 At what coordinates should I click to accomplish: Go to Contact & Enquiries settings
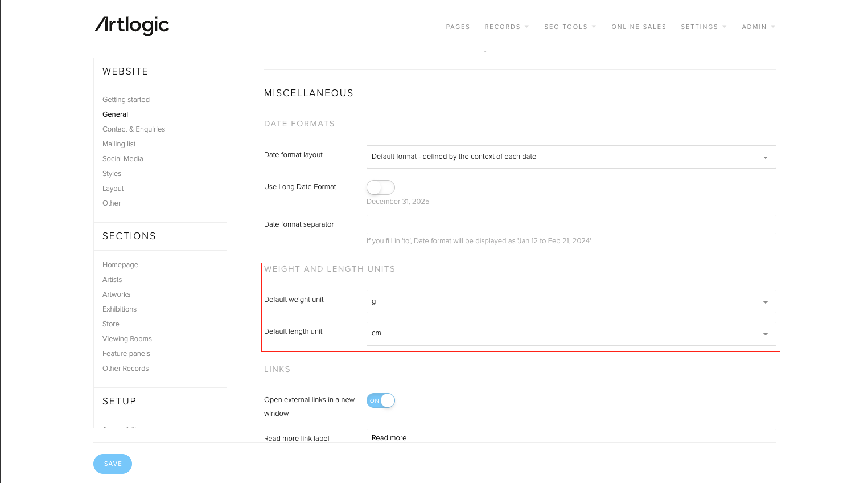134,129
